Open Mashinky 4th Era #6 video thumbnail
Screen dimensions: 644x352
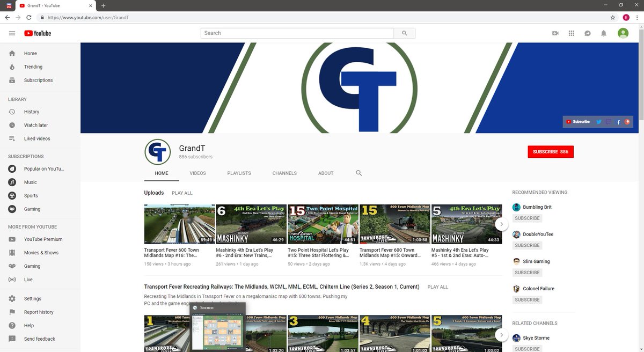coord(251,224)
